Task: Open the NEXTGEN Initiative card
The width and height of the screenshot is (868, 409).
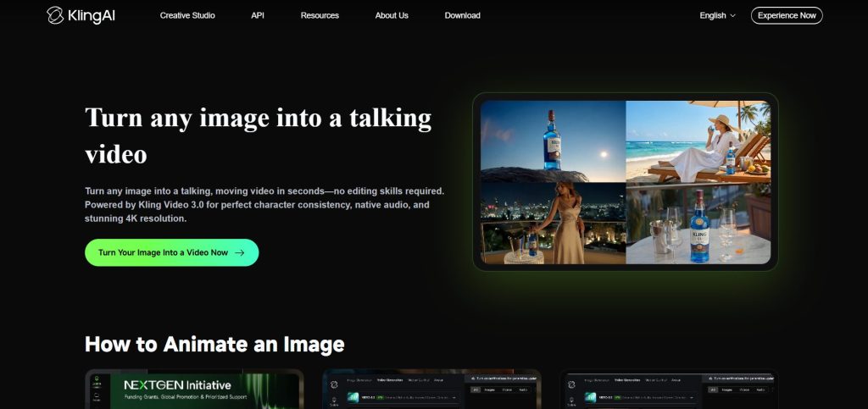Action: point(194,390)
